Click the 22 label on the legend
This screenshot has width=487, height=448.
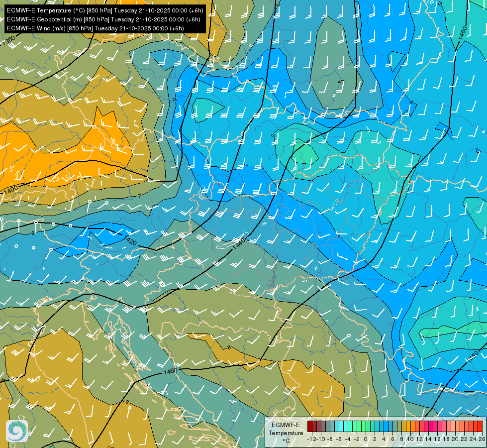(464, 439)
